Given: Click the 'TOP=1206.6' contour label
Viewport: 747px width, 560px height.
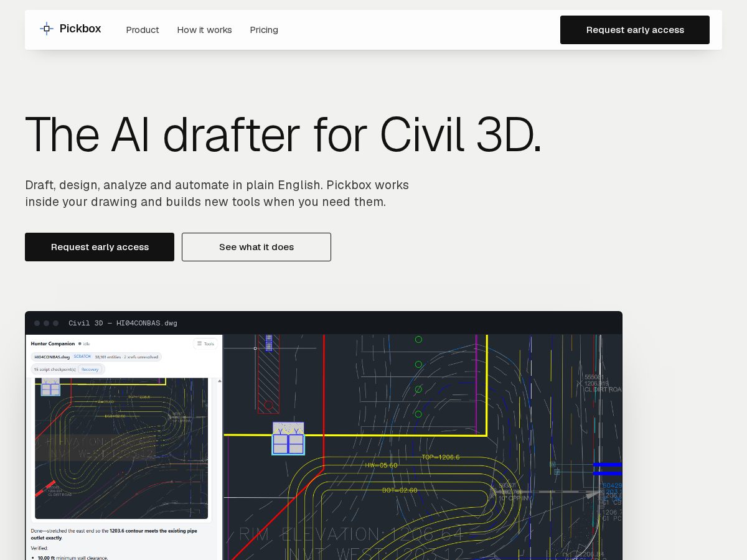Looking at the screenshot, I should point(441,457).
